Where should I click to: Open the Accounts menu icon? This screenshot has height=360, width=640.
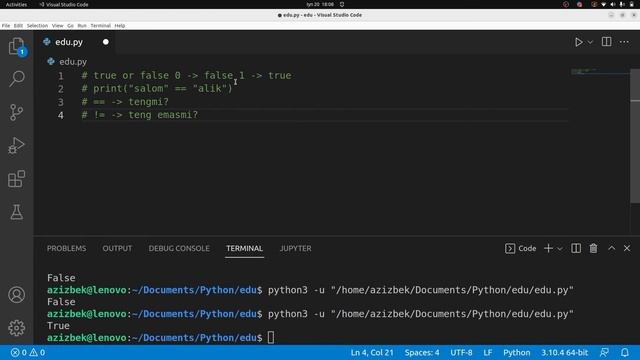(16, 295)
